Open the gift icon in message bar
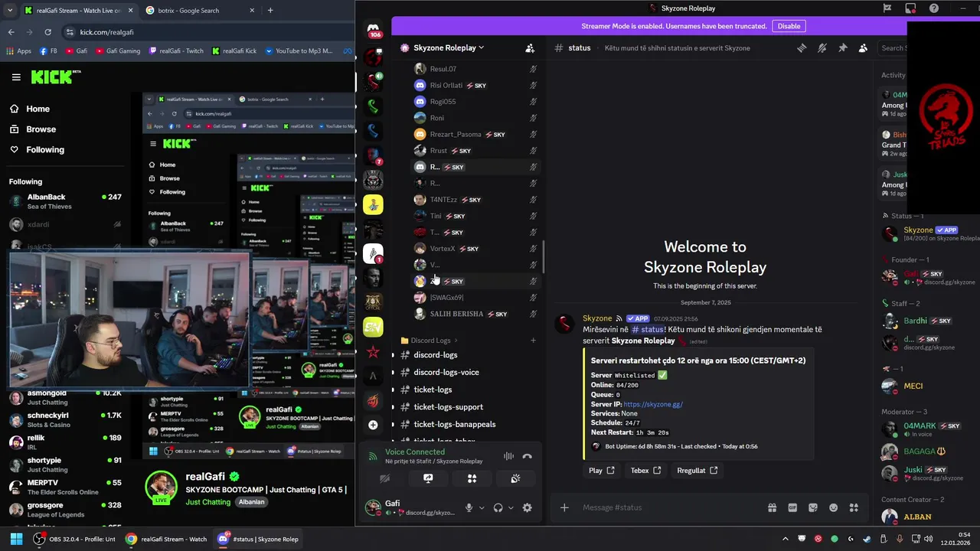The height and width of the screenshot is (551, 980). click(772, 507)
